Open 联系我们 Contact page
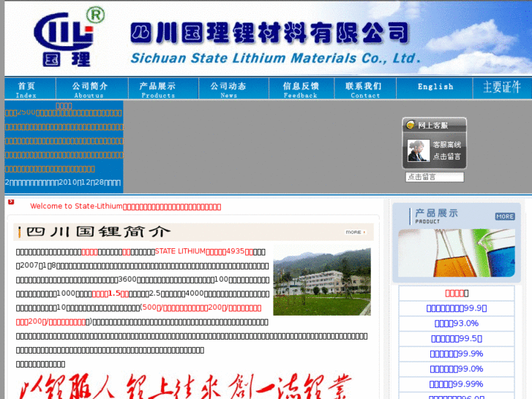The image size is (532, 399). click(364, 89)
